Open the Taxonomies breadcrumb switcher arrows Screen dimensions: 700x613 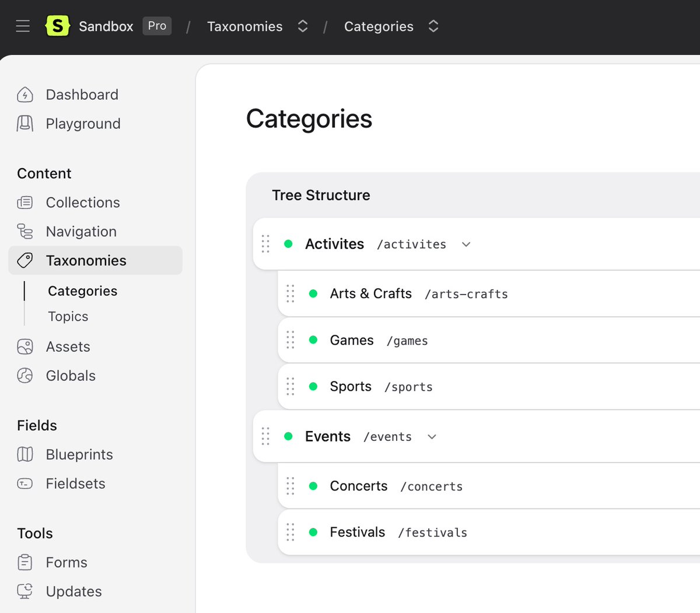302,26
